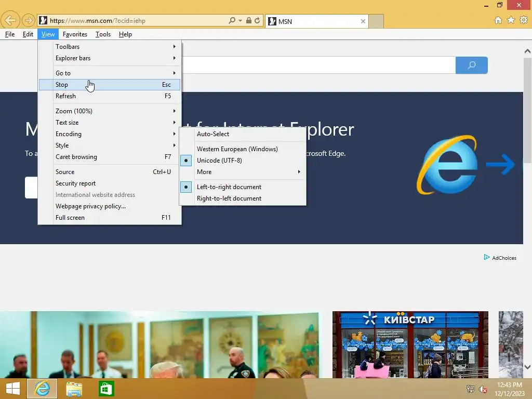This screenshot has width=532, height=399.
Task: Close the View menu in menu bar
Action: tap(48, 34)
